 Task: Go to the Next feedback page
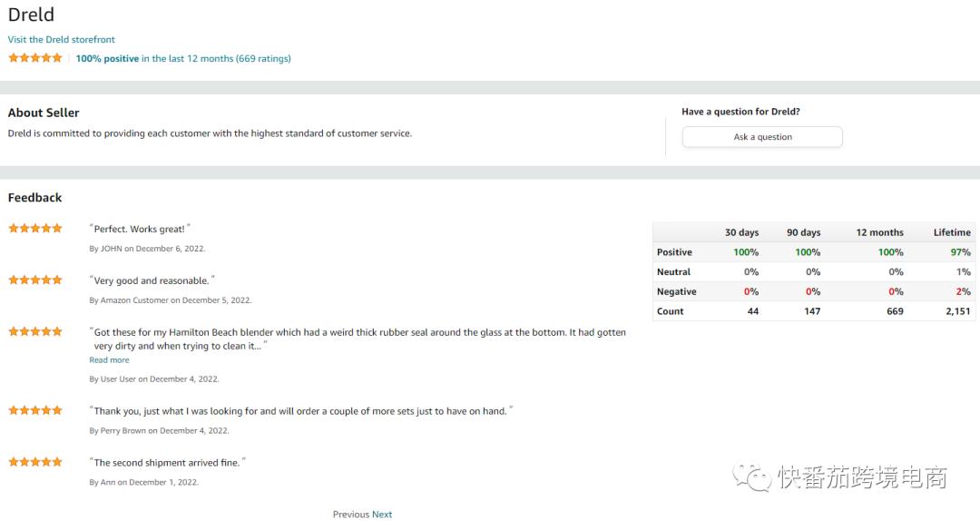382,514
